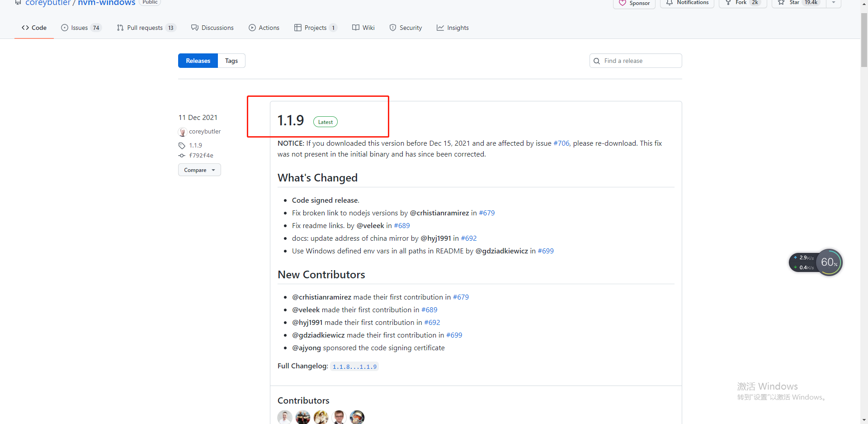Open the Pull requests tab
Screen dimensions: 868x424
point(146,28)
